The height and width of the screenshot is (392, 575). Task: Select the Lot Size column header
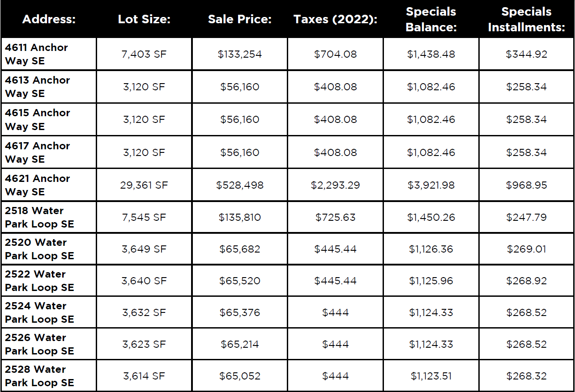click(144, 19)
